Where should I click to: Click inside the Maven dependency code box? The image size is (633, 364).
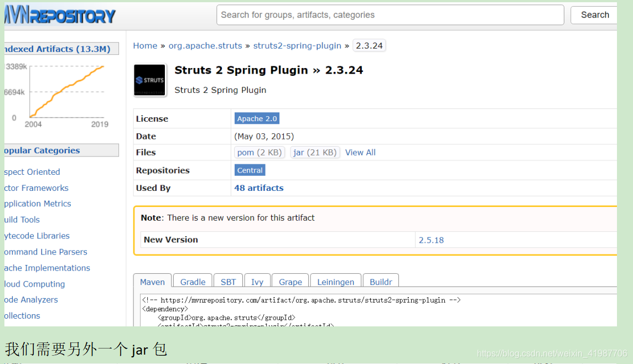click(x=378, y=310)
